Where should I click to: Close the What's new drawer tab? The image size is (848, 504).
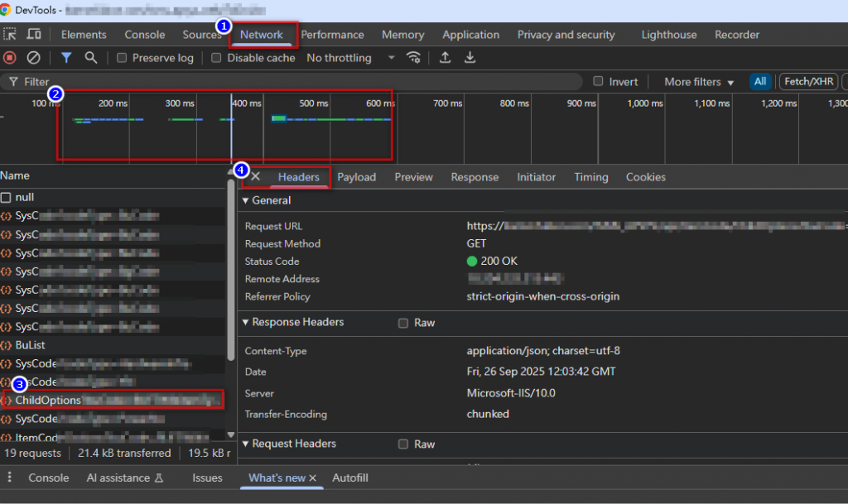pyautogui.click(x=312, y=478)
